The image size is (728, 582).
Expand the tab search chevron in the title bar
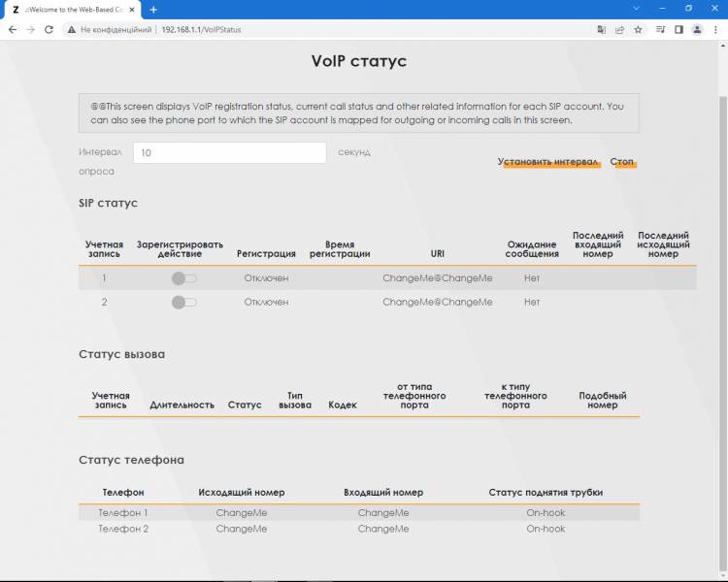click(637, 9)
